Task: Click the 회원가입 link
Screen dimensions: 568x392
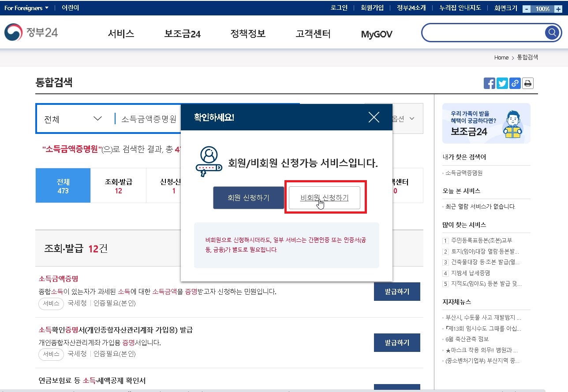Action: [372, 8]
